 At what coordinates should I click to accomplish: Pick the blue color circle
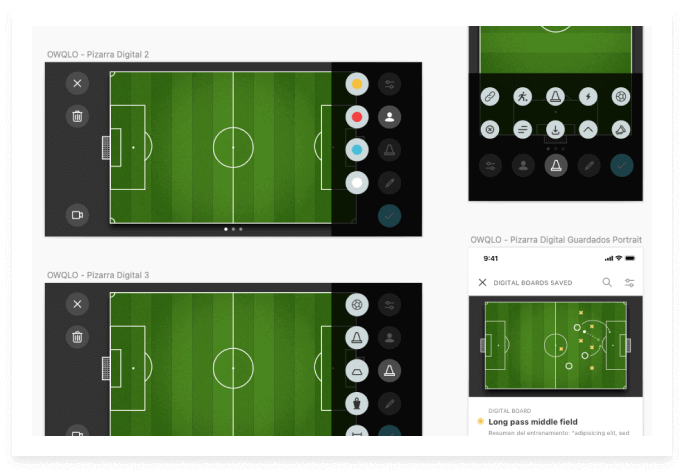click(x=357, y=150)
